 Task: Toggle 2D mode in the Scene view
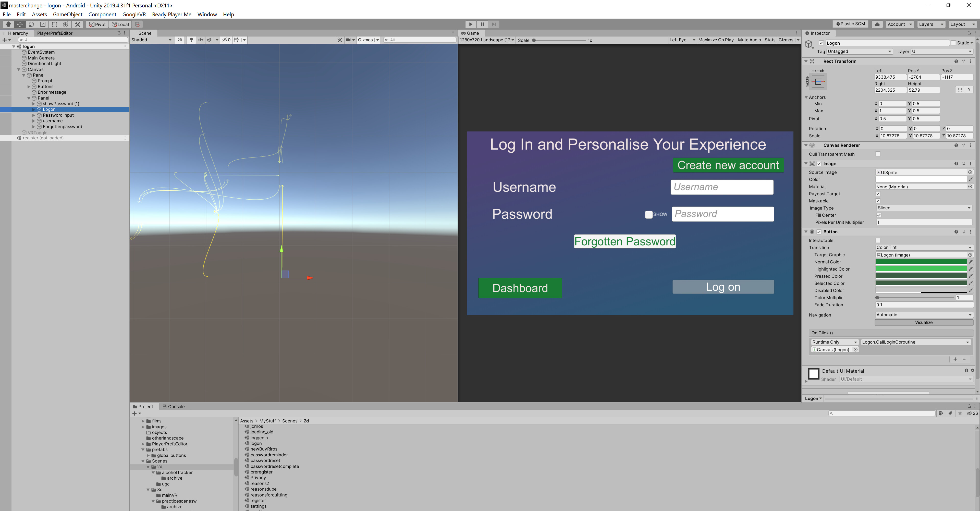(x=179, y=40)
